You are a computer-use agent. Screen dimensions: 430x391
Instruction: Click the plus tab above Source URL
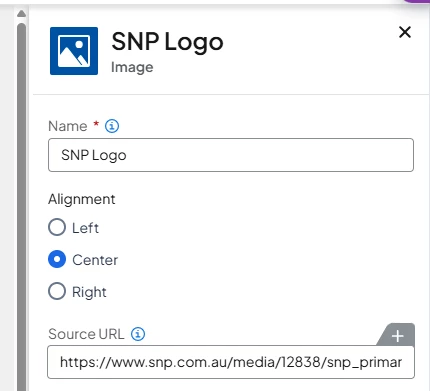(x=397, y=336)
